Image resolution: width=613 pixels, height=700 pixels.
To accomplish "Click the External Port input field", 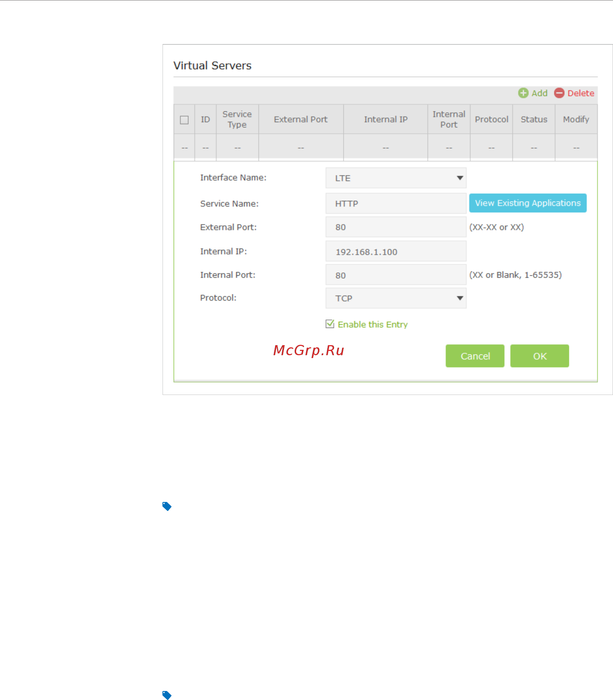I will tap(396, 227).
